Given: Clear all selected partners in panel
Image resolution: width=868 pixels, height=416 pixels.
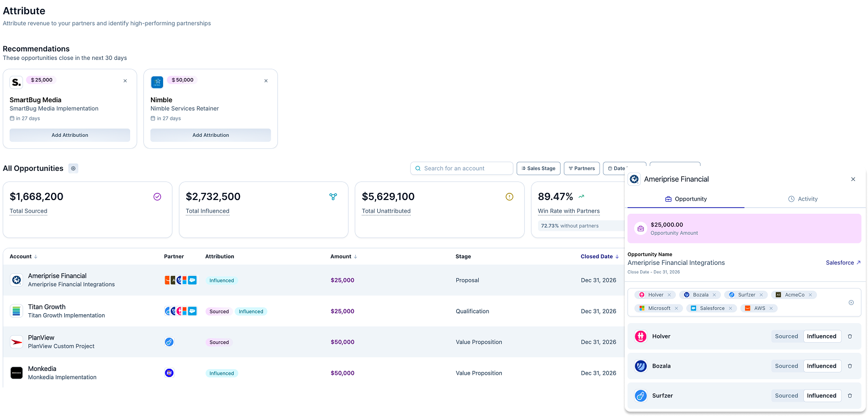Looking at the screenshot, I should (x=851, y=302).
